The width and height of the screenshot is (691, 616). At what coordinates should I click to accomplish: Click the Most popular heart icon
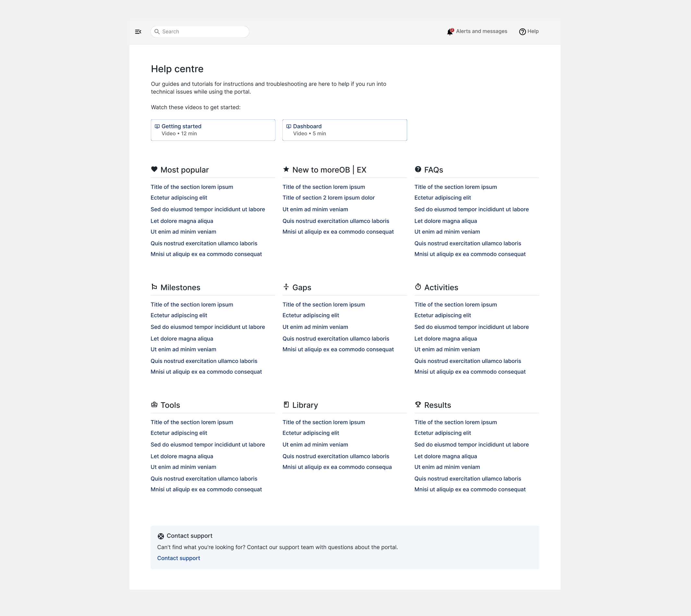pos(154,169)
